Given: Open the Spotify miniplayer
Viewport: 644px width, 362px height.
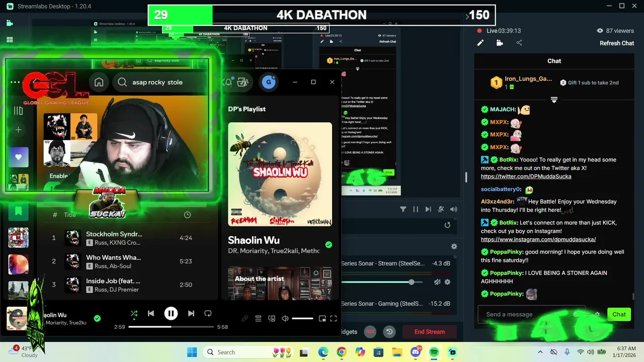Looking at the screenshot, I should click(322, 318).
